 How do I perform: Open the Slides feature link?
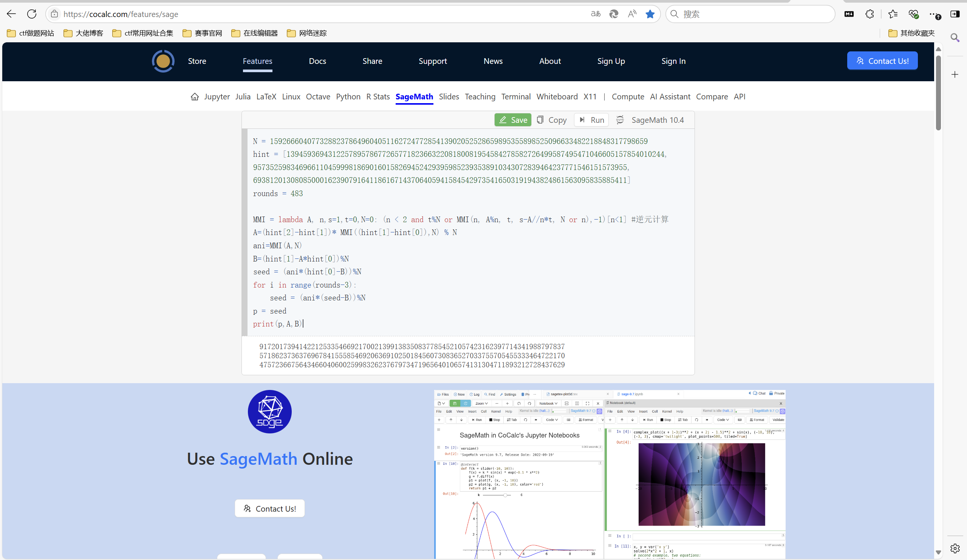click(x=449, y=97)
